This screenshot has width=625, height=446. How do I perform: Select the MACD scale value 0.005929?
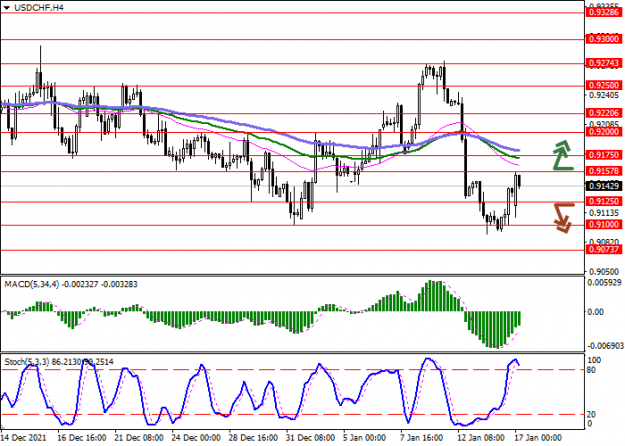(605, 283)
